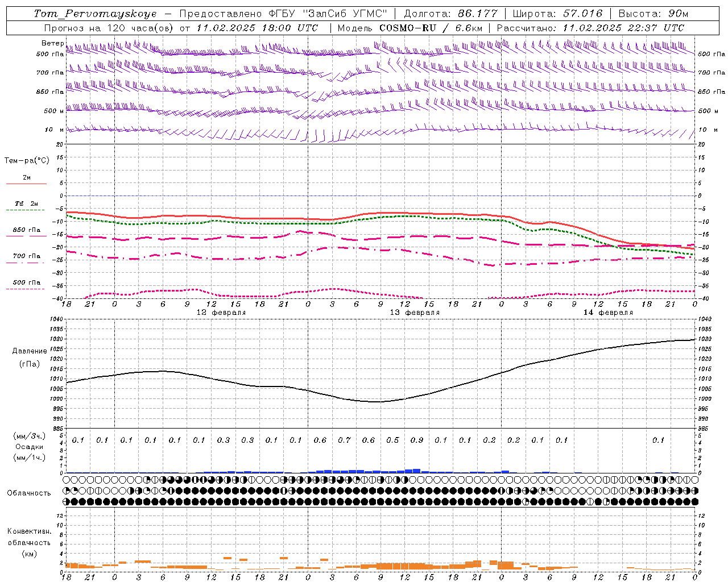The width and height of the screenshot is (728, 582).
Task: Click the solid red line sample below "2м"
Action: 26,184
